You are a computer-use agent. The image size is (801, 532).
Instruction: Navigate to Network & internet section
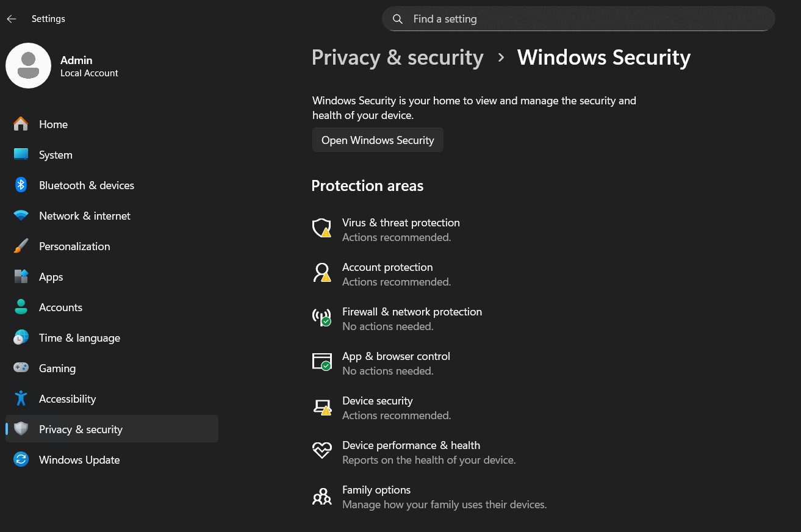click(x=84, y=216)
